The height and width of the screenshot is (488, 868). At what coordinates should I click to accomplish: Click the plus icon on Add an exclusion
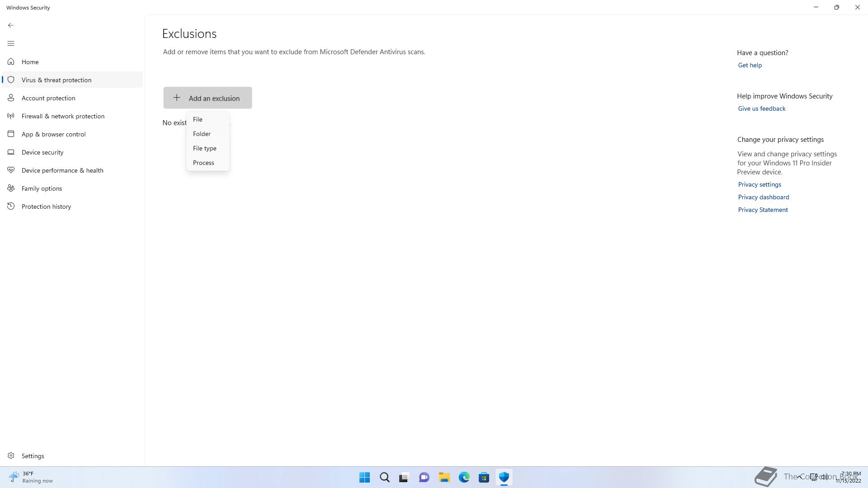pos(177,98)
